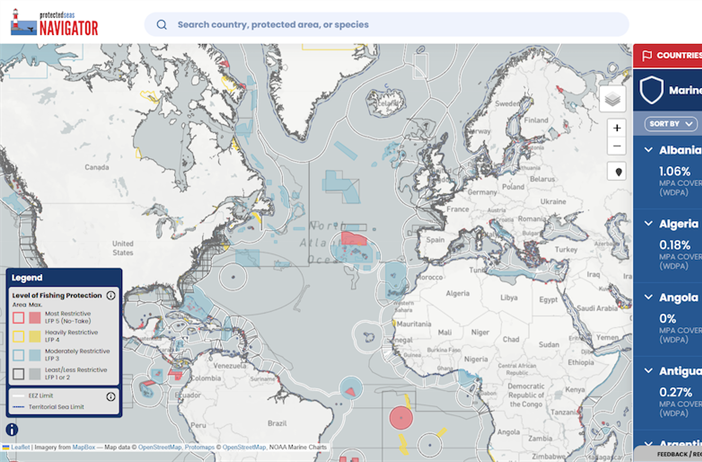Viewport: 702px width, 462px height.
Task: Click the Angola 0% coverage value
Action: point(667,319)
